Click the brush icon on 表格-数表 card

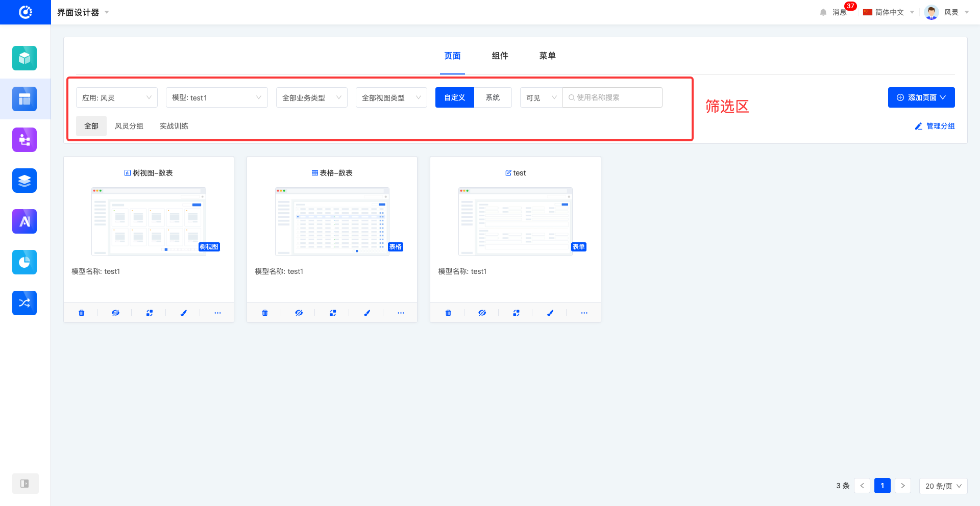pyautogui.click(x=366, y=313)
